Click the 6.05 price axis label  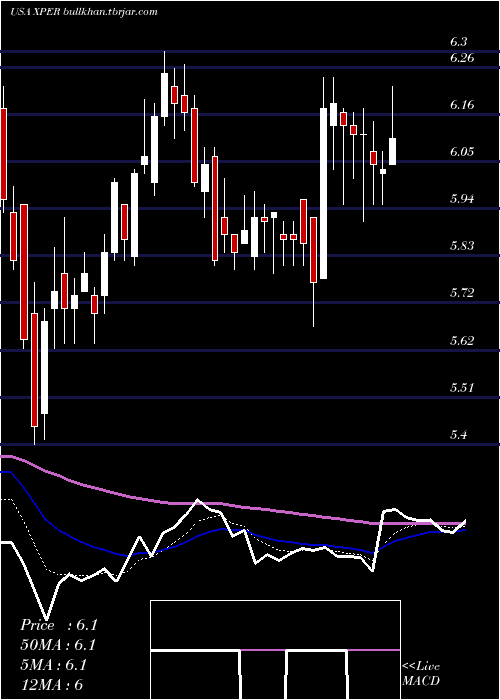point(462,151)
